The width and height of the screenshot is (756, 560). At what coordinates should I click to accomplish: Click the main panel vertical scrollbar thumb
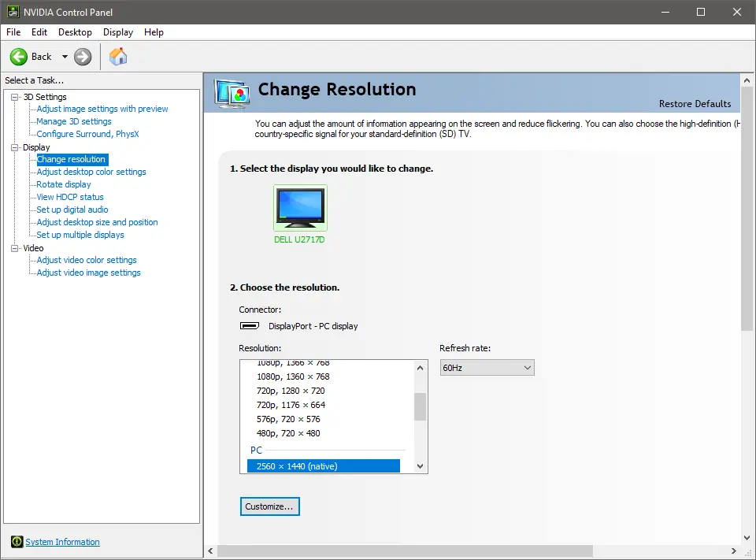coord(747,209)
